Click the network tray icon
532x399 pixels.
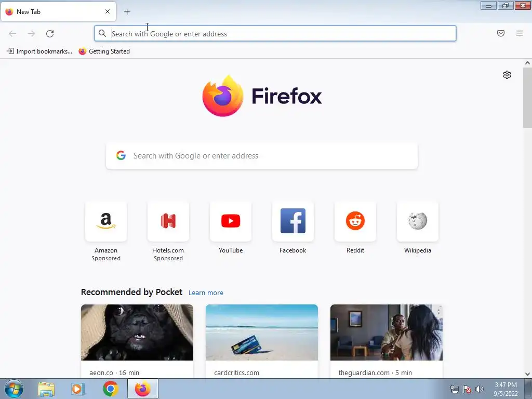(454, 389)
